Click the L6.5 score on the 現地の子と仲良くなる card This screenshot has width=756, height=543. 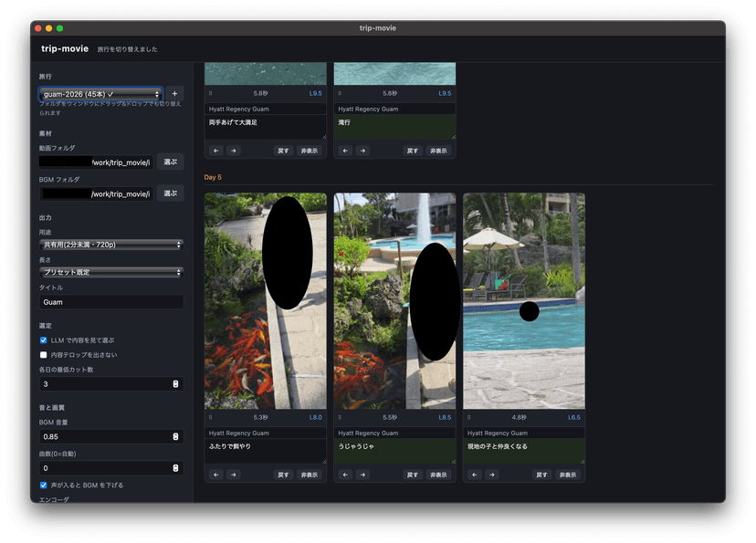pyautogui.click(x=573, y=417)
